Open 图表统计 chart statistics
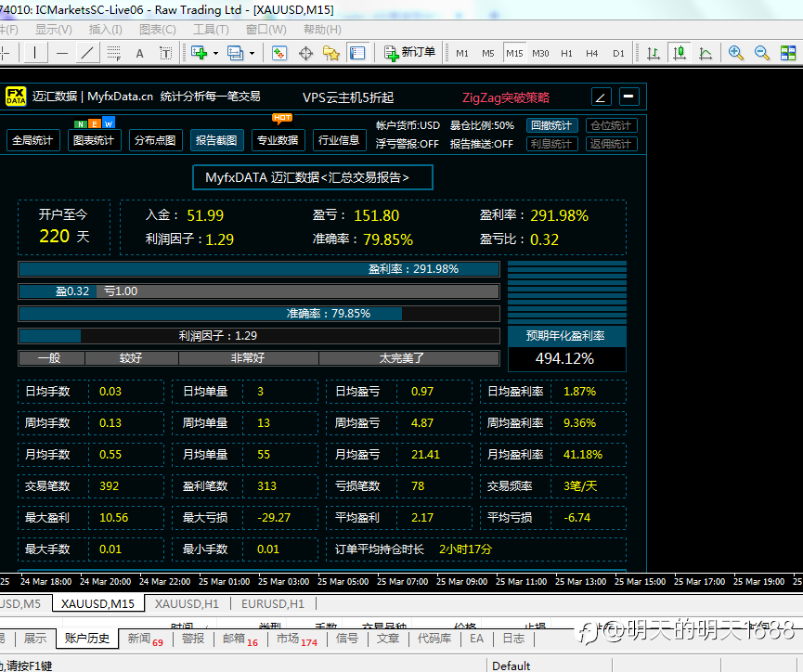Image resolution: width=803 pixels, height=672 pixels. click(x=95, y=140)
